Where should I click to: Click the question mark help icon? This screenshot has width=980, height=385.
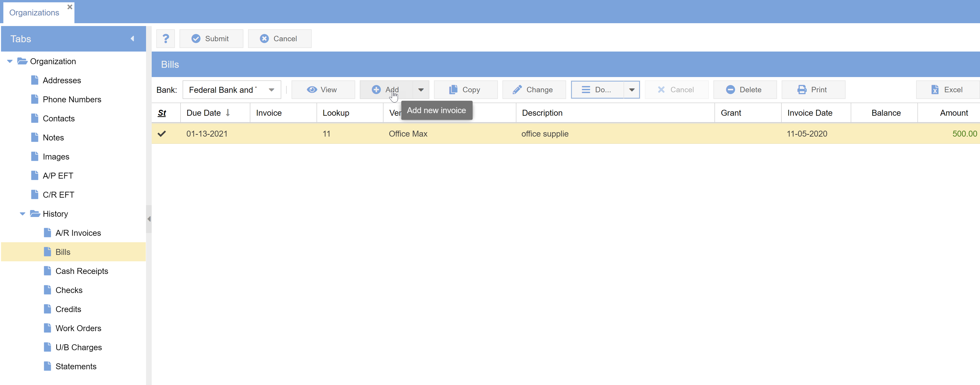click(x=166, y=38)
